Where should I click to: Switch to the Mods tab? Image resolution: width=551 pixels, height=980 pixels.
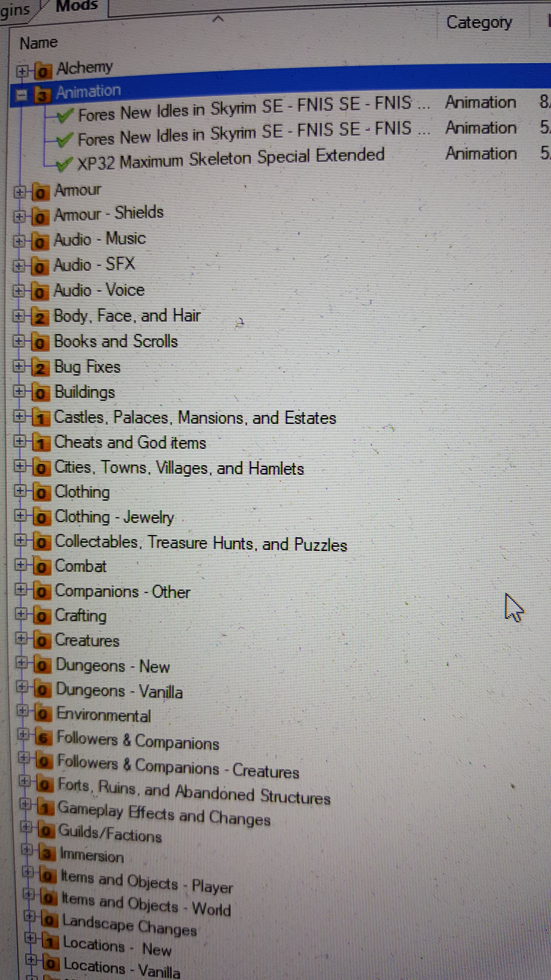(x=77, y=6)
